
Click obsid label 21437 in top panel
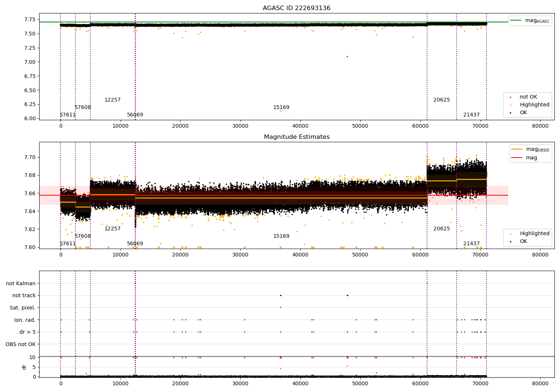point(472,115)
